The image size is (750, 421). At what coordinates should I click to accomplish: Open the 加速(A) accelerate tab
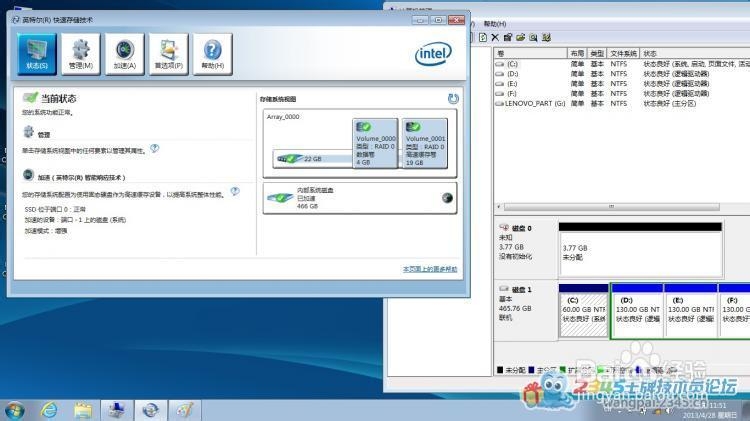(124, 54)
